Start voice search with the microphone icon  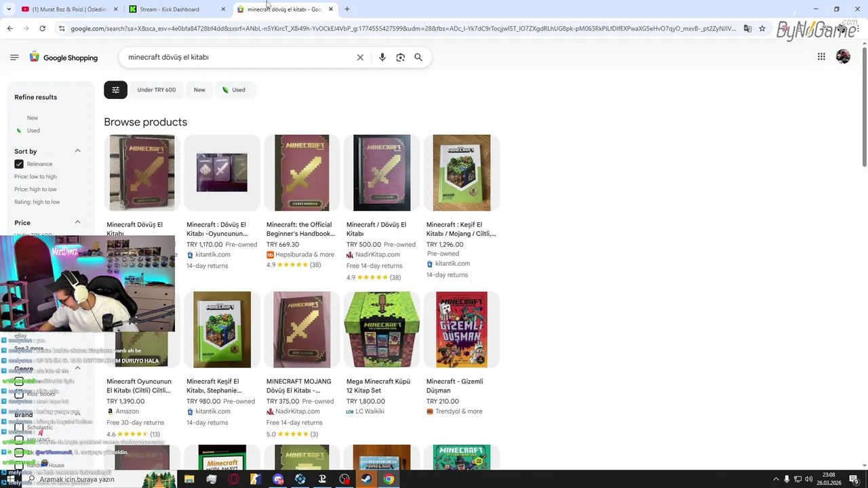coord(382,58)
